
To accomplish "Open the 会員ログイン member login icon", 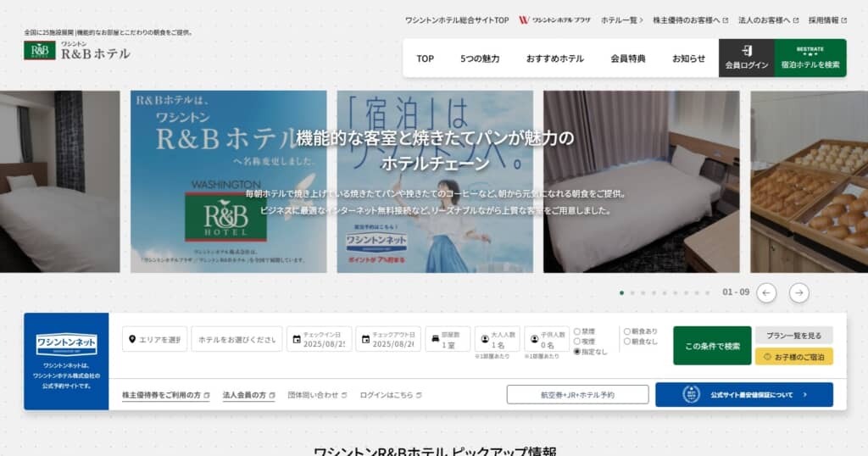I will pyautogui.click(x=746, y=58).
